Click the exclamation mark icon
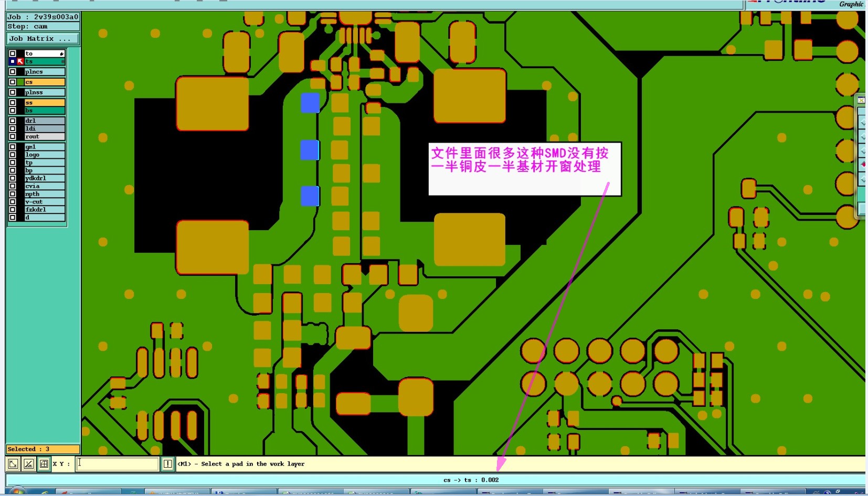 (x=167, y=464)
